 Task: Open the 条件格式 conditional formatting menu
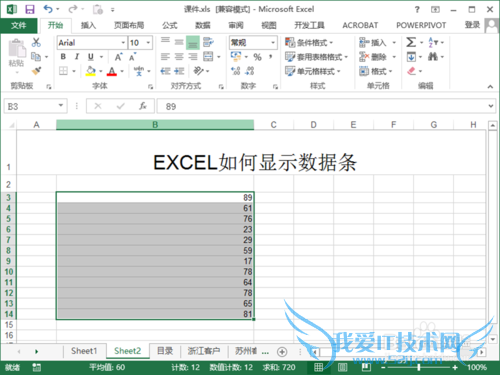[309, 42]
